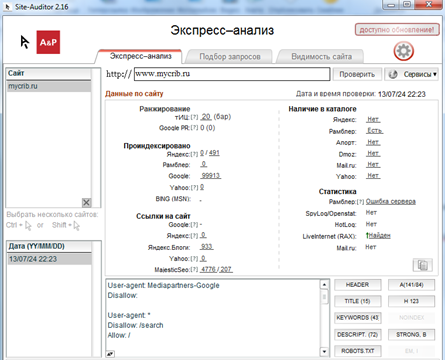The width and height of the screenshot is (445, 360).
Task: Open the Google indexed 99913 link
Action: (x=211, y=175)
